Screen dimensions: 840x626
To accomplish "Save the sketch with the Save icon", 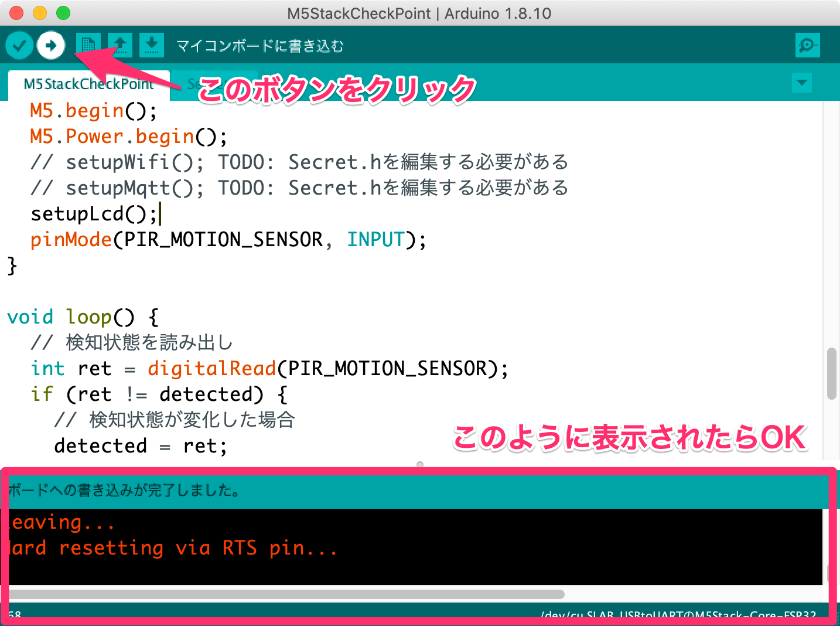I will point(152,45).
